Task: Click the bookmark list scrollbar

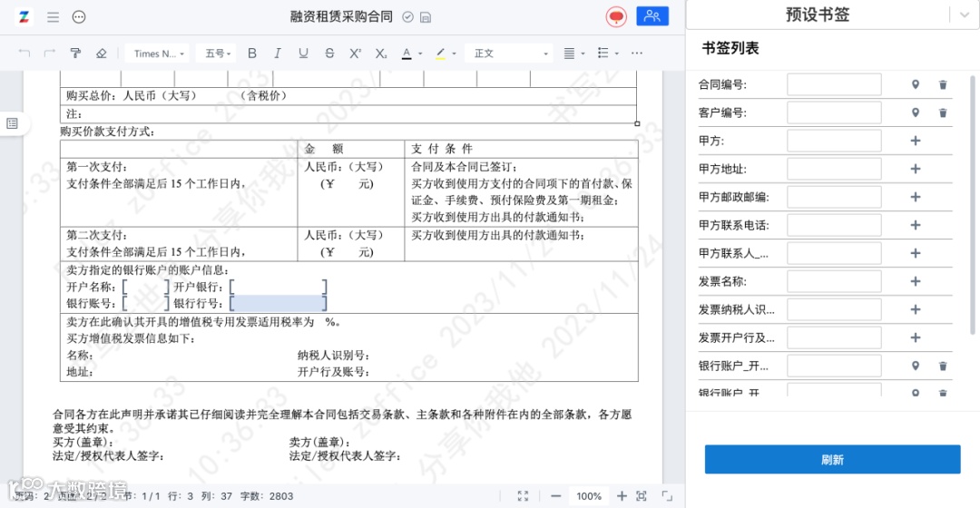Action: tap(973, 205)
